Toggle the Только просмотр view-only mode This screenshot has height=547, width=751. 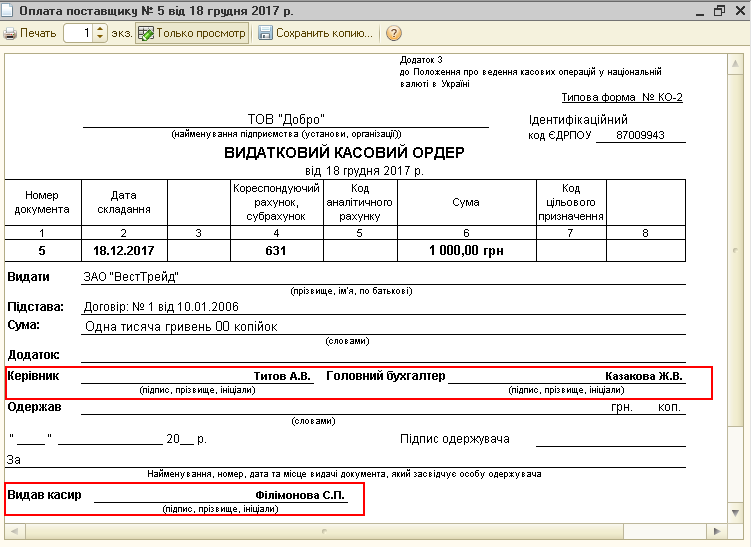192,33
